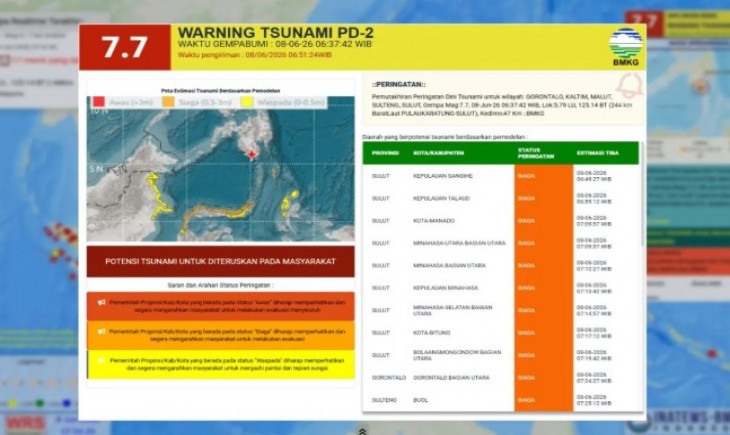Click the POTENSI TSUNAMI UNTUK DITERUSKAN PADA MASYARAKAT banner

[x=221, y=261]
